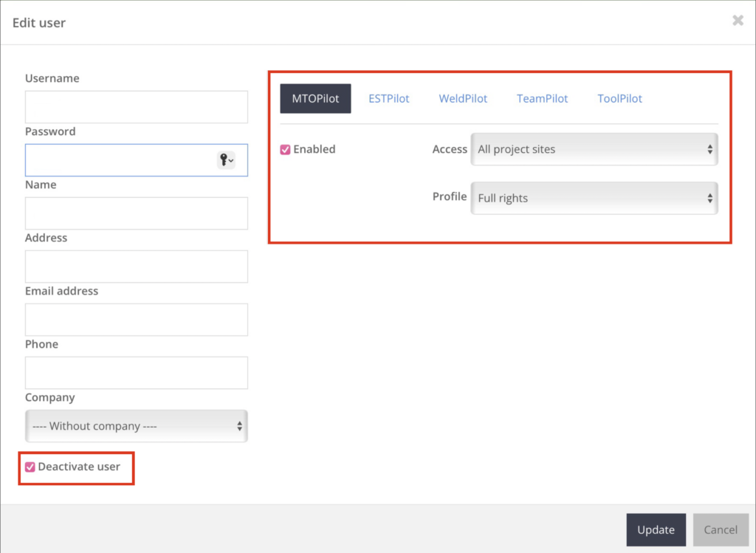756x553 pixels.
Task: Click the password key icon
Action: (x=225, y=160)
